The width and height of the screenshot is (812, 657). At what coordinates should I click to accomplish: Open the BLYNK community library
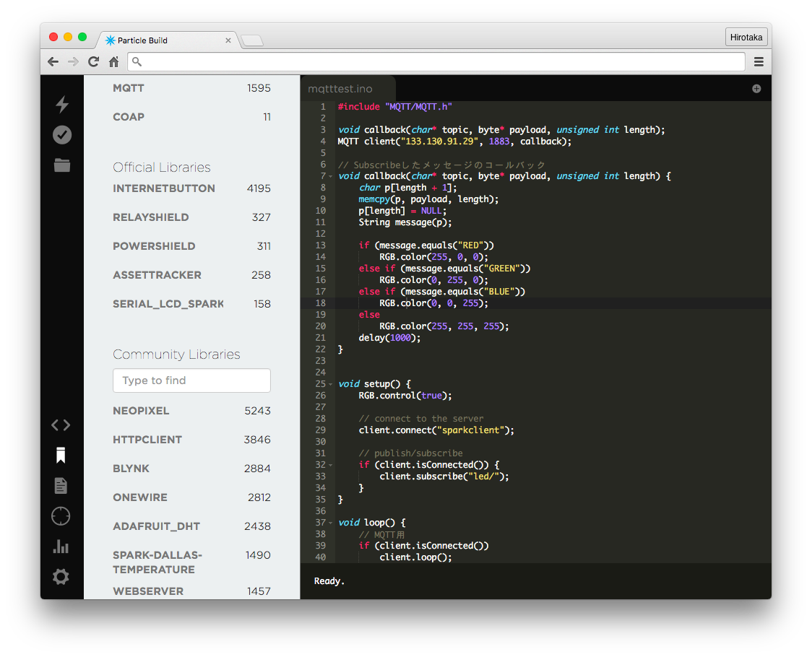(191, 469)
